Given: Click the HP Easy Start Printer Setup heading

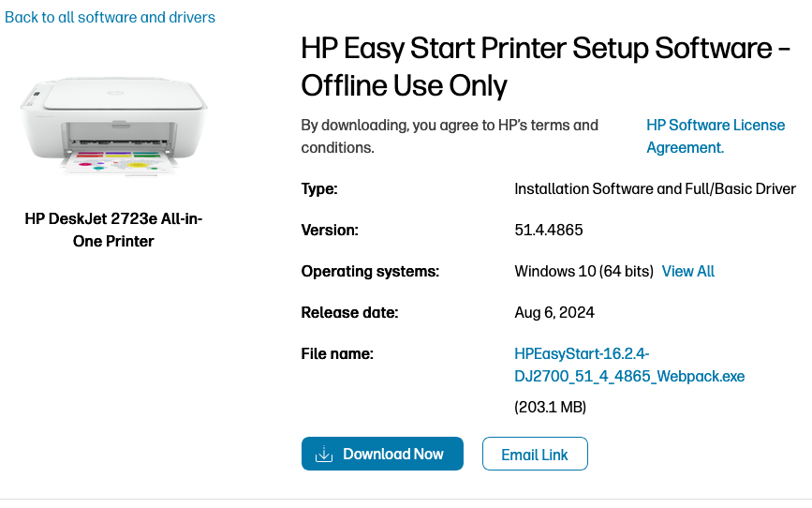Looking at the screenshot, I should [x=545, y=67].
